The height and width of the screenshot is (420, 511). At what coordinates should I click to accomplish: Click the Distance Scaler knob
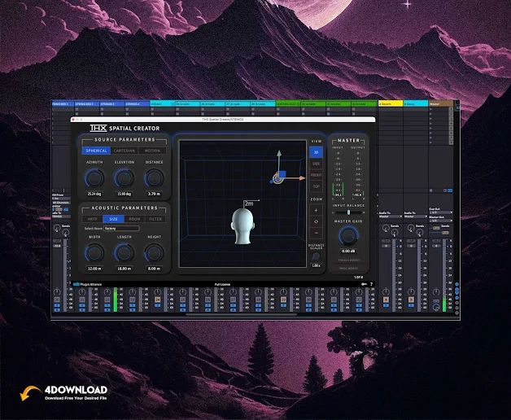click(x=316, y=256)
